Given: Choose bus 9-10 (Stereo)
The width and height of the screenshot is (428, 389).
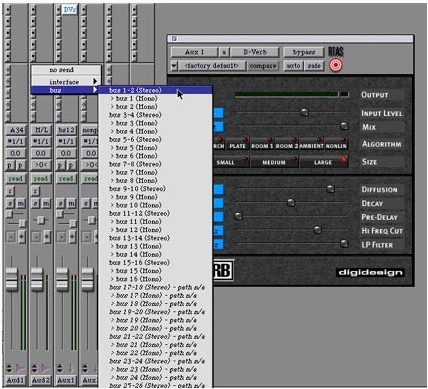Looking at the screenshot, I should click(x=155, y=189).
